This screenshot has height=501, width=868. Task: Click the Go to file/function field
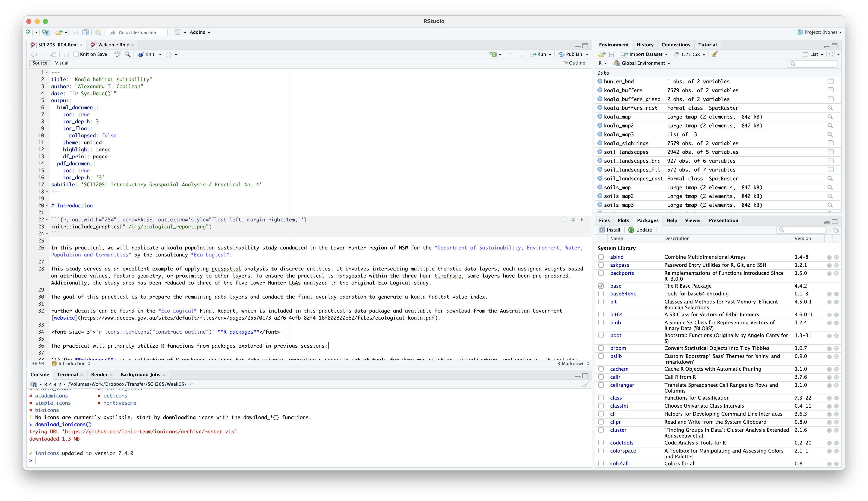138,33
